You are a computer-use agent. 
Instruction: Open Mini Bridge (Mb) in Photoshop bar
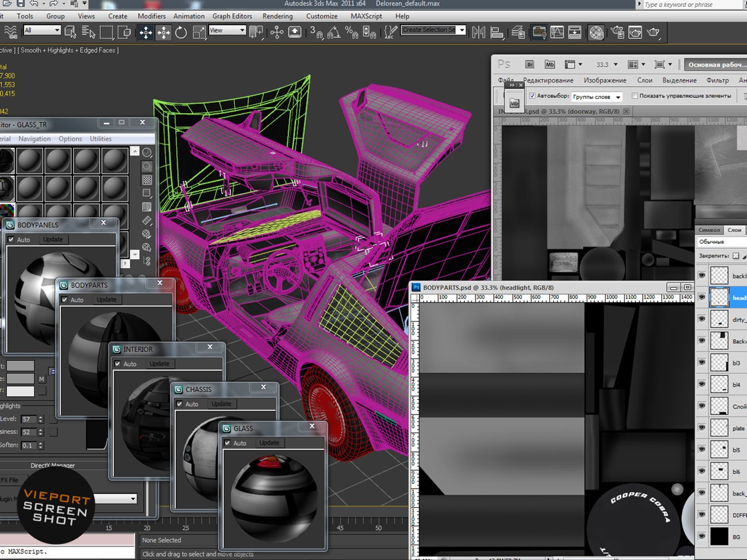[550, 65]
